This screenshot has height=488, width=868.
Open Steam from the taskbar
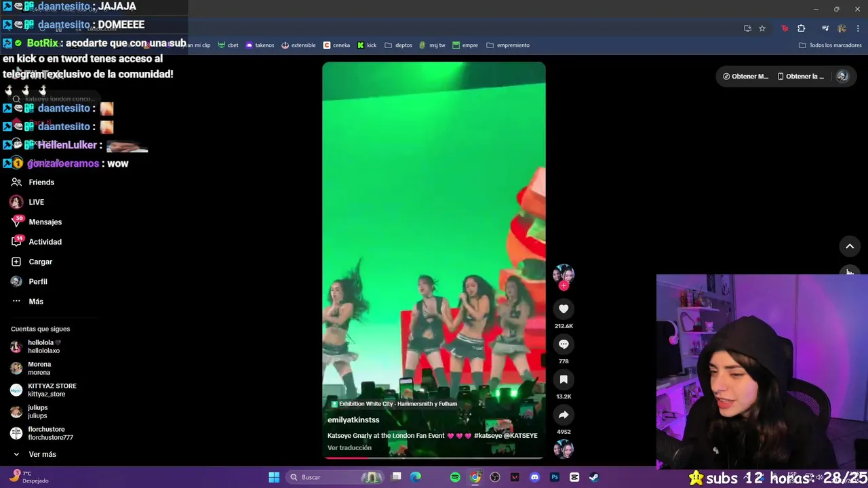pyautogui.click(x=594, y=477)
